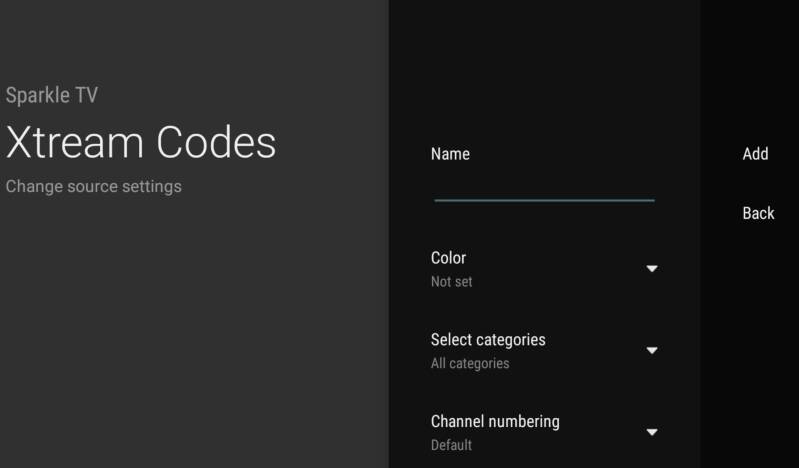Click the Add button
Viewport: 799px width, 468px height.
coord(755,154)
